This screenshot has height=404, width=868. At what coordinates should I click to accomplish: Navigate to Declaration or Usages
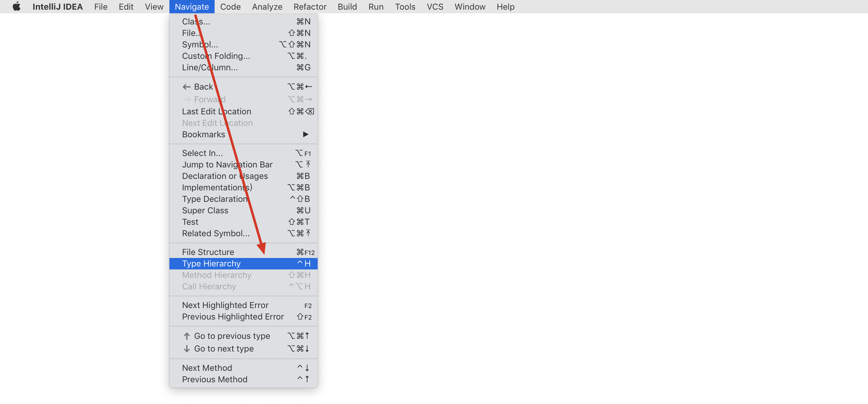tap(224, 176)
